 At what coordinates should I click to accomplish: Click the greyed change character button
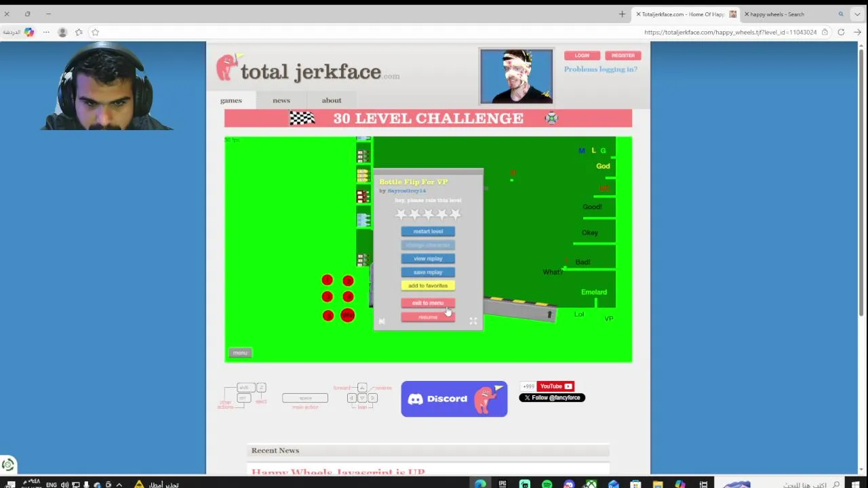coord(428,245)
